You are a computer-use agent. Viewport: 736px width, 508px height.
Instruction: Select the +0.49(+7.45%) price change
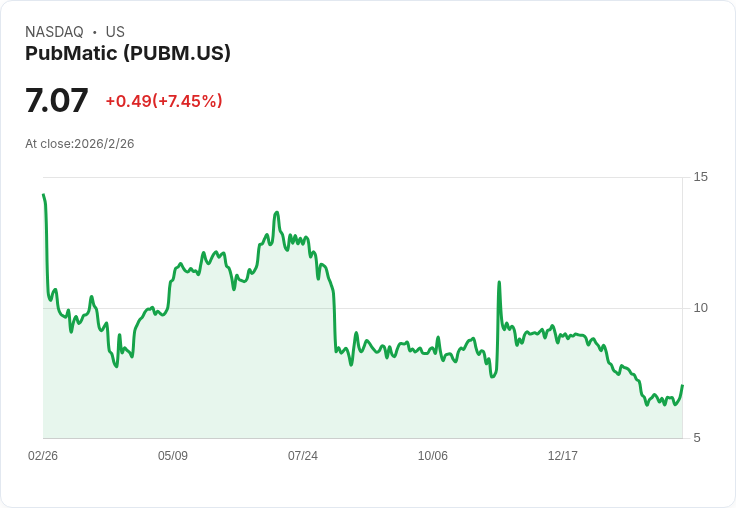click(164, 101)
